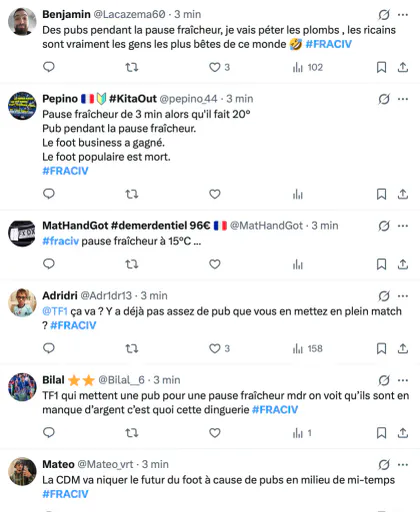View analytics of Adridri's tweet showing 158
This screenshot has width=420, height=512.
(307, 348)
